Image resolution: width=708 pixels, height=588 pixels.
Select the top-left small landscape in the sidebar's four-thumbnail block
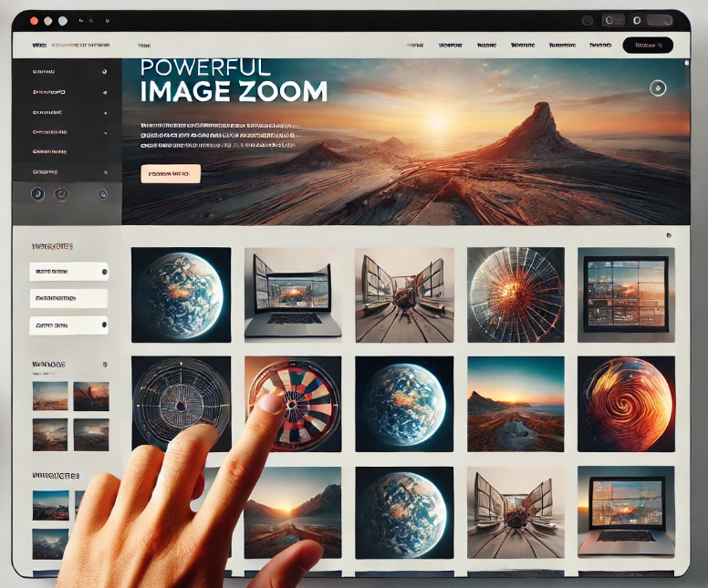coord(50,396)
